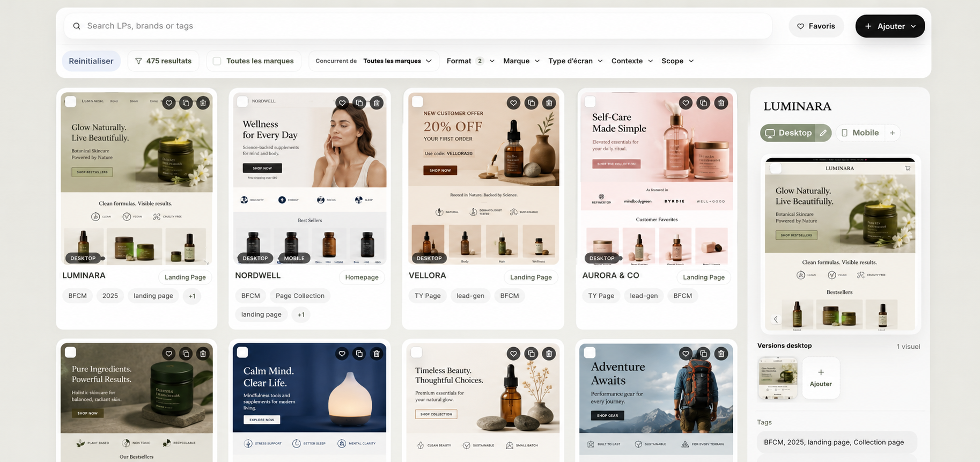Show more tags with +1 on NORDWELL card
Screen dimensions: 980x462
tap(301, 314)
